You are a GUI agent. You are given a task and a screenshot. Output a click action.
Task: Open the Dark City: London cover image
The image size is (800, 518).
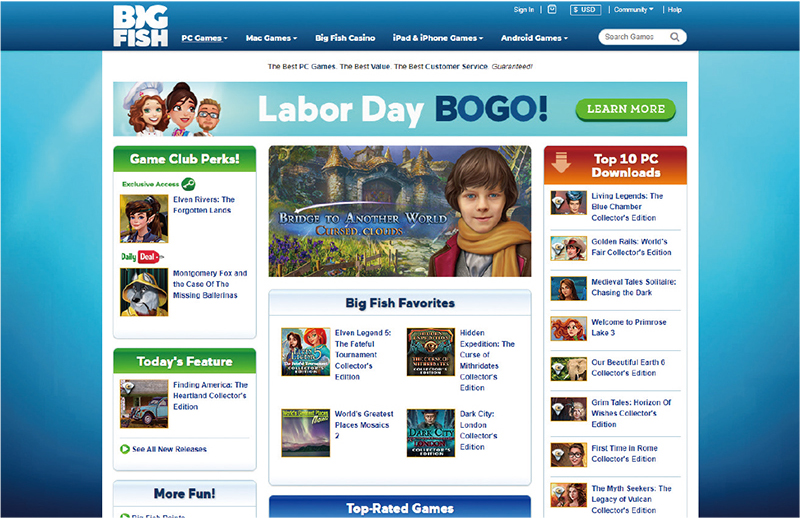(431, 433)
